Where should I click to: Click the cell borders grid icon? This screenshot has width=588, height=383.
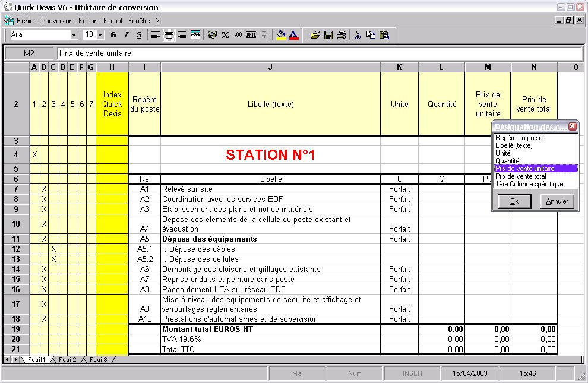pos(264,35)
